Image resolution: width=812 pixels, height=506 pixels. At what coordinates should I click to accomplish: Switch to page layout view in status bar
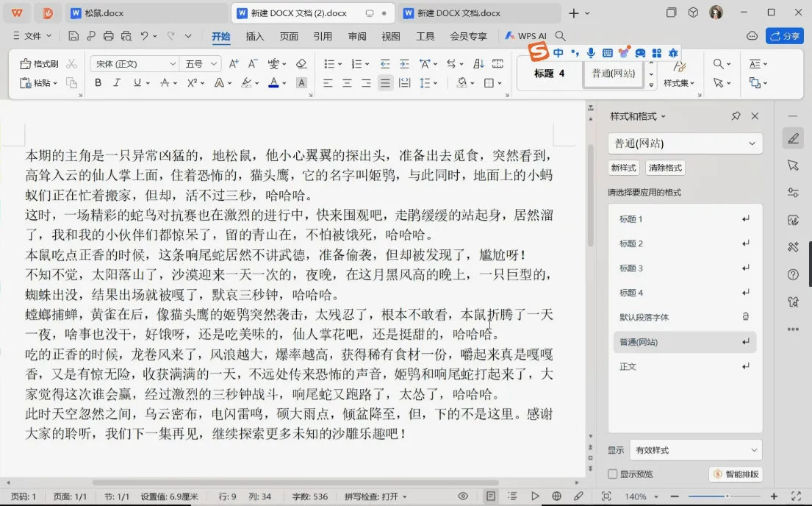pos(490,496)
